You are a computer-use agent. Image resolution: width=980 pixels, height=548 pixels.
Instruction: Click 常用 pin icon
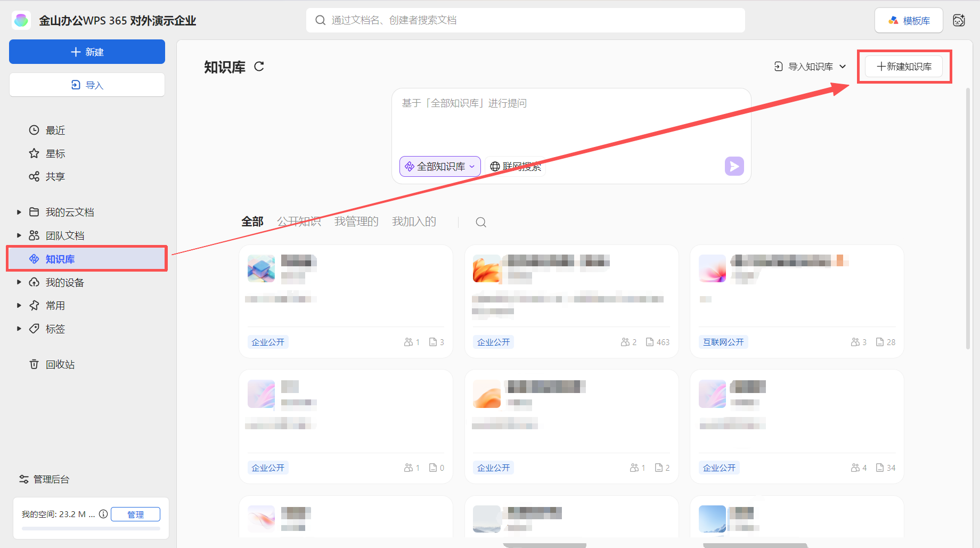coord(34,305)
